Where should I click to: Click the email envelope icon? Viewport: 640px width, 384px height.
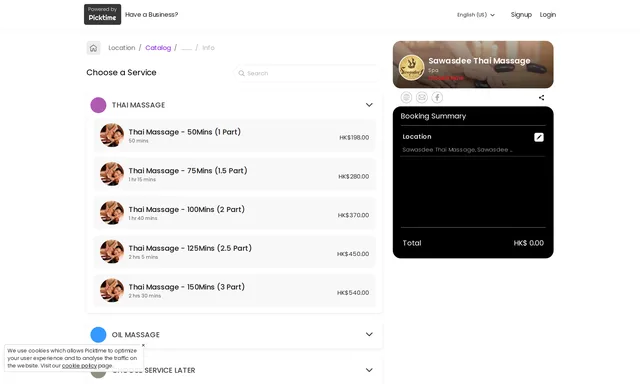tap(422, 97)
